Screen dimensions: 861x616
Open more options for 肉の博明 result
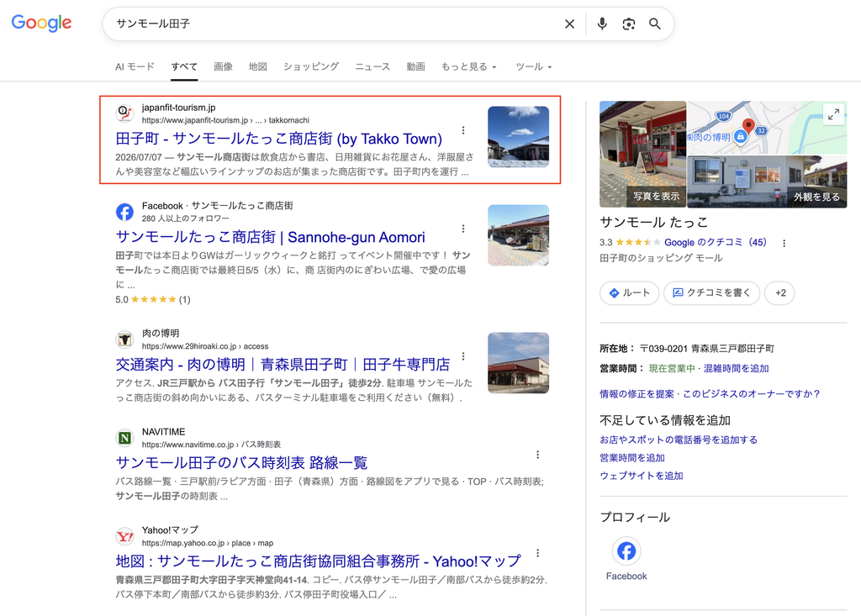(463, 356)
